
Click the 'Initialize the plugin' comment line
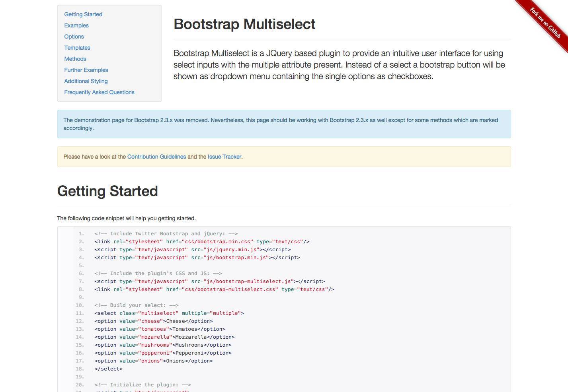click(143, 385)
